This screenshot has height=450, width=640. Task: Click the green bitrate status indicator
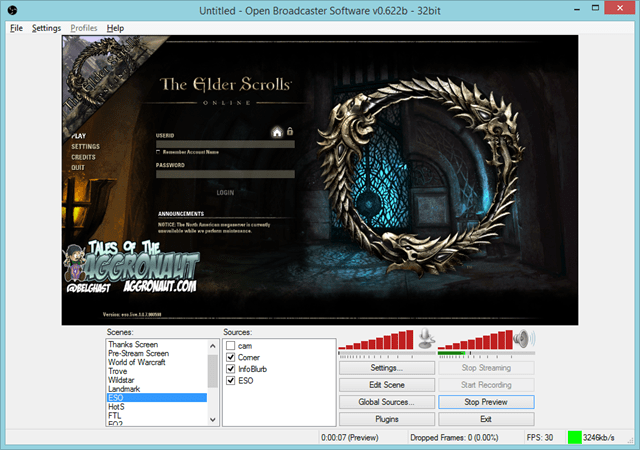coord(574,437)
